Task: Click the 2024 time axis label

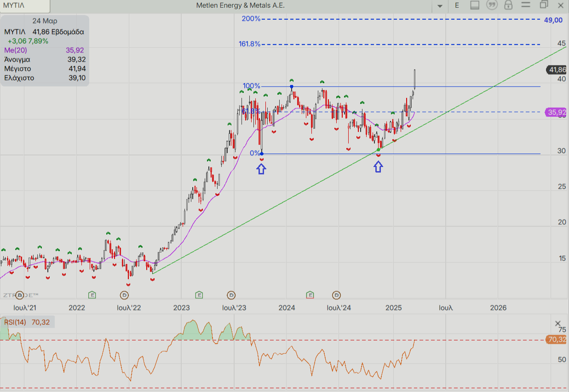Action: pyautogui.click(x=287, y=308)
